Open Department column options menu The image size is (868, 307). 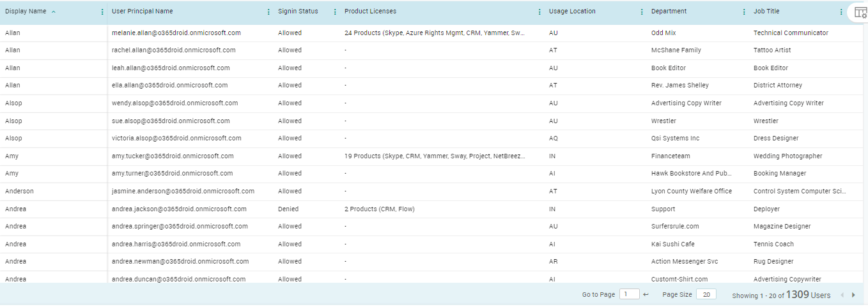744,12
